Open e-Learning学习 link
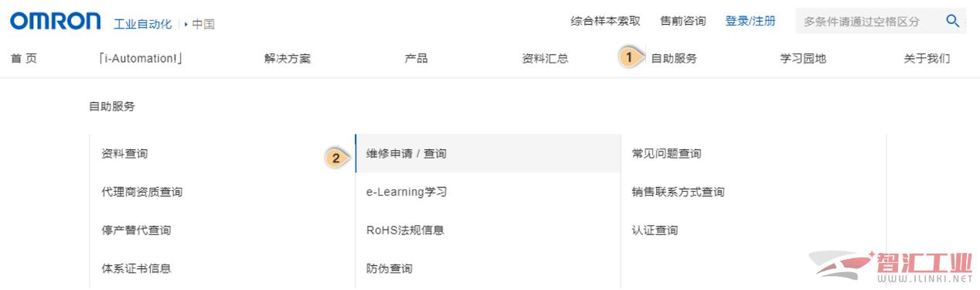The width and height of the screenshot is (980, 290). pos(407,192)
